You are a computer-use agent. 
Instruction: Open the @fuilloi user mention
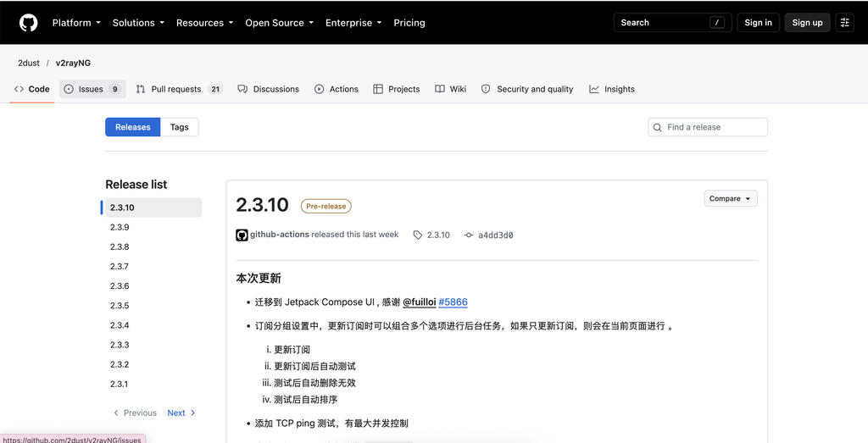(419, 302)
